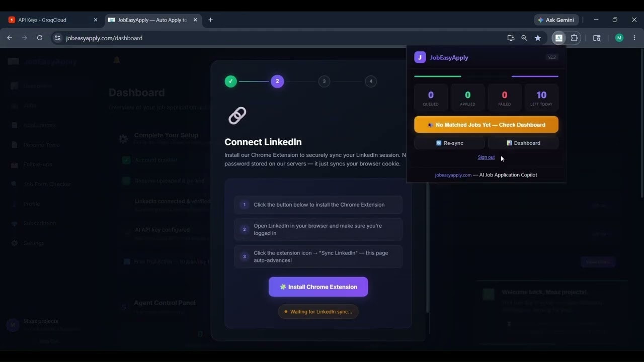Click the Maaz projects account avatar in sidebar
The width and height of the screenshot is (644, 362).
click(x=13, y=325)
